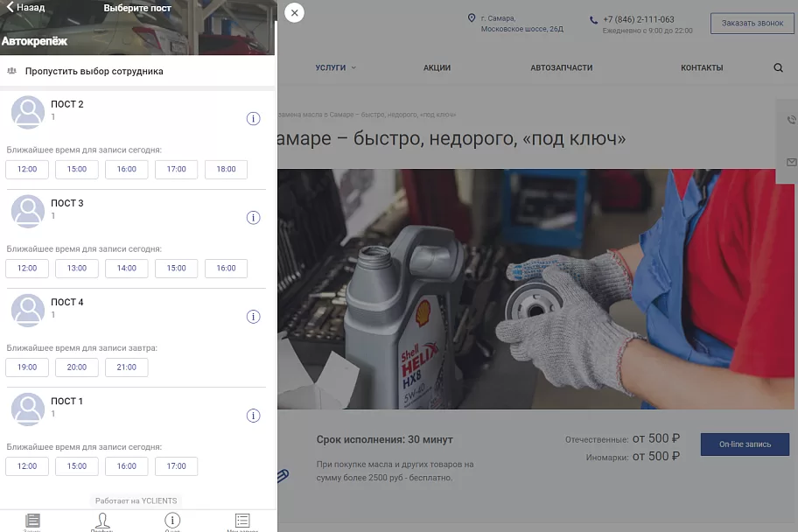Click the avatar of ПОСТ 2
The image size is (798, 532).
click(x=28, y=112)
